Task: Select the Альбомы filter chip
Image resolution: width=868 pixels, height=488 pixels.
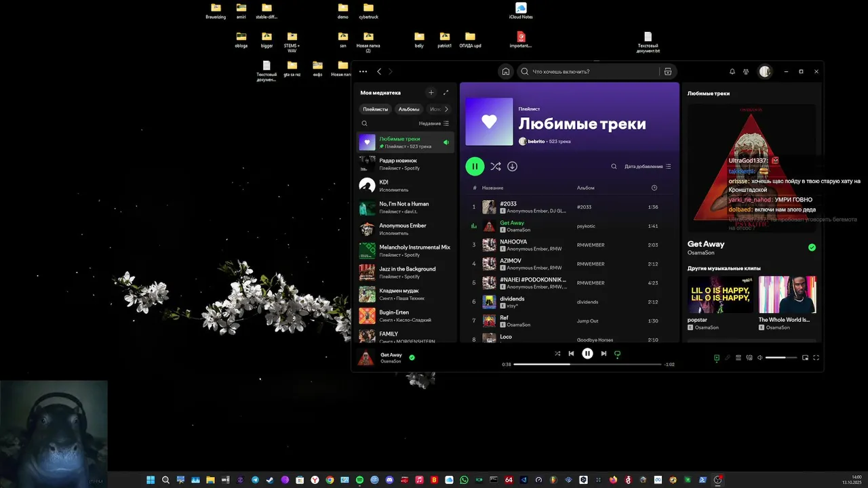Action: point(409,109)
